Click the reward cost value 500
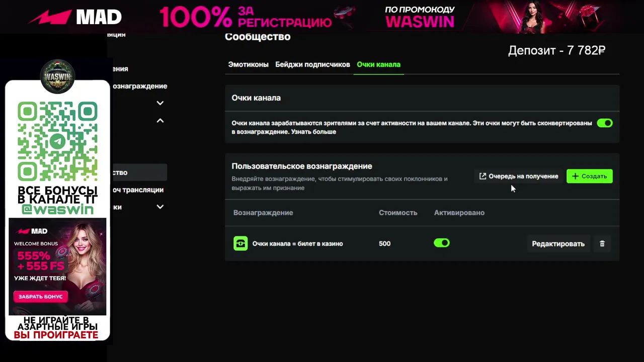This screenshot has width=644, height=362. click(x=384, y=243)
